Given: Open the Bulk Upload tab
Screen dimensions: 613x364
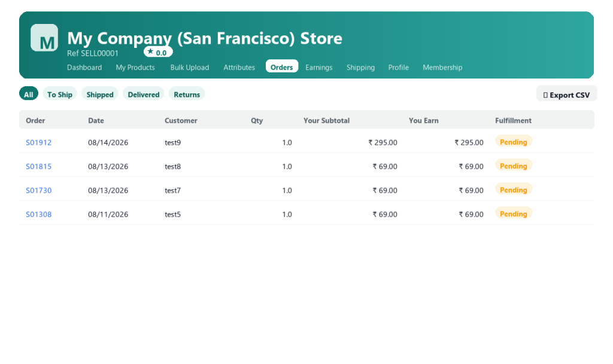Looking at the screenshot, I should coord(190,67).
